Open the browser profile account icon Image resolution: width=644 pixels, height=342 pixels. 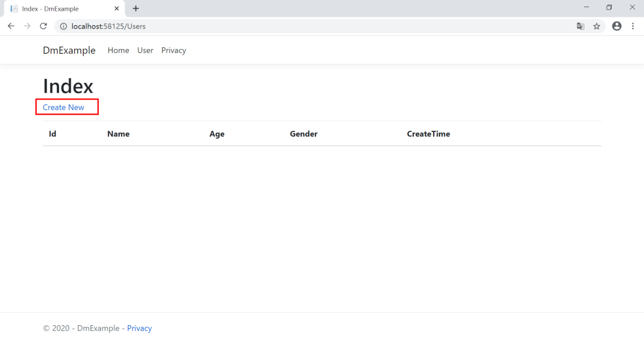pos(617,26)
